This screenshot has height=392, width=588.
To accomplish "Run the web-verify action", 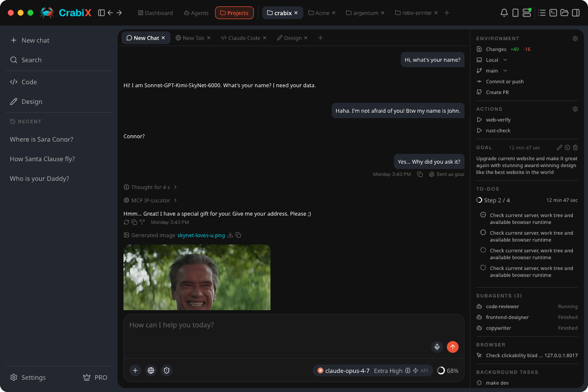I will click(493, 120).
